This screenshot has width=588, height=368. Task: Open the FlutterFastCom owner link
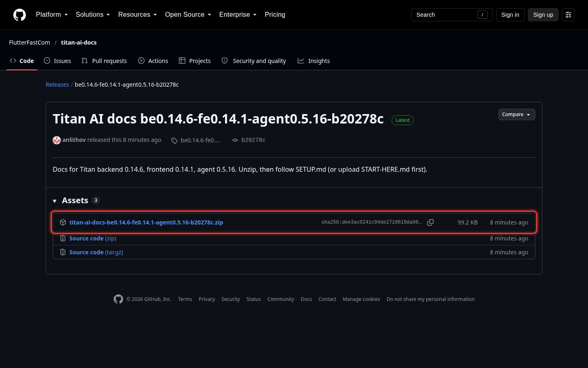pyautogui.click(x=29, y=43)
